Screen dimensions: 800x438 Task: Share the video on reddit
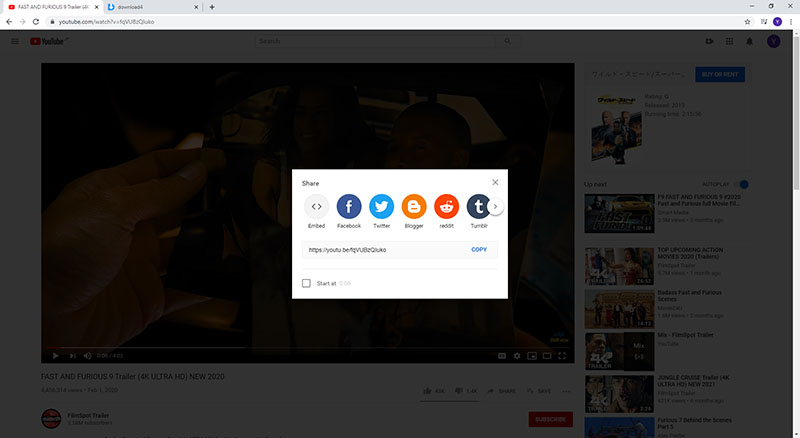coord(446,206)
